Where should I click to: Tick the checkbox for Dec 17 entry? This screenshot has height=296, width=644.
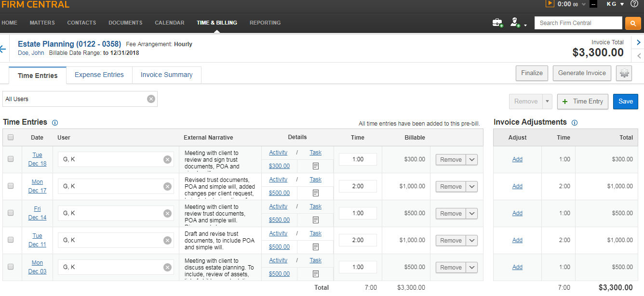point(11,186)
